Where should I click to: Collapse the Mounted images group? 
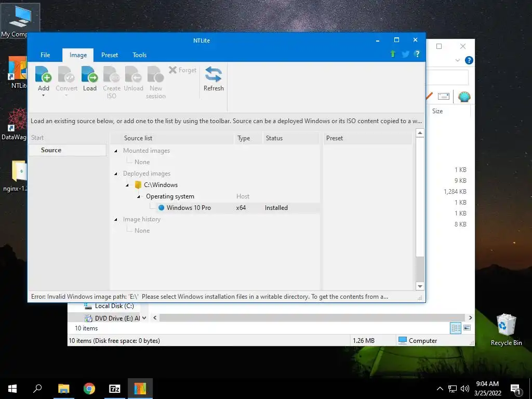pyautogui.click(x=116, y=151)
